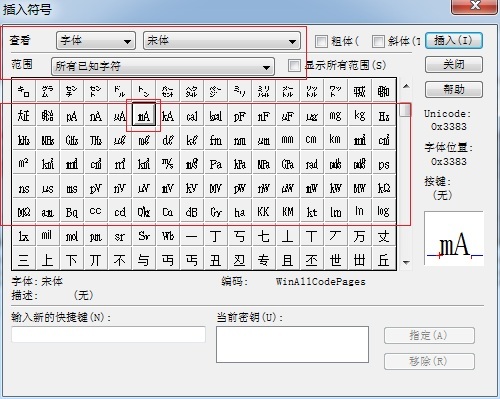The image size is (500, 399).
Task: Pick the km symbol cell
Action: tap(336, 140)
